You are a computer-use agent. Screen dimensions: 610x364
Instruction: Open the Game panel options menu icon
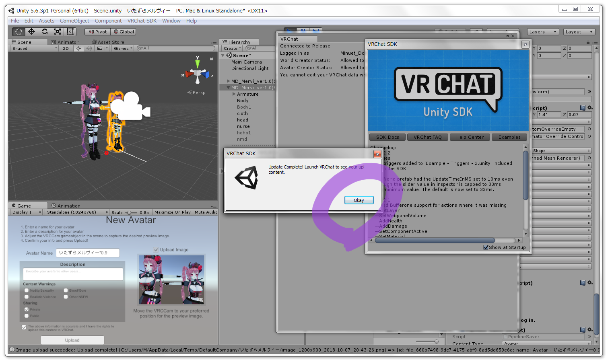[x=214, y=206]
